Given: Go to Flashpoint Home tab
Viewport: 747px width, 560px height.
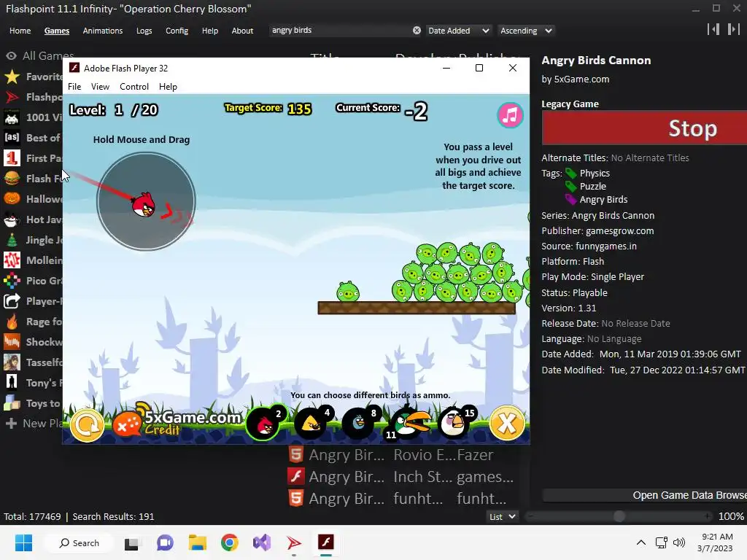Looking at the screenshot, I should pos(20,31).
